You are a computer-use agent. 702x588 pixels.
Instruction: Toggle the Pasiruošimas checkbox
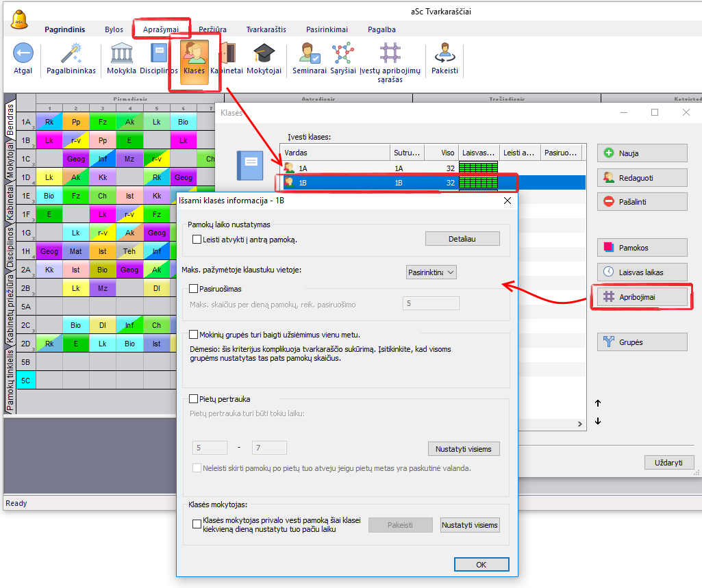pyautogui.click(x=193, y=289)
